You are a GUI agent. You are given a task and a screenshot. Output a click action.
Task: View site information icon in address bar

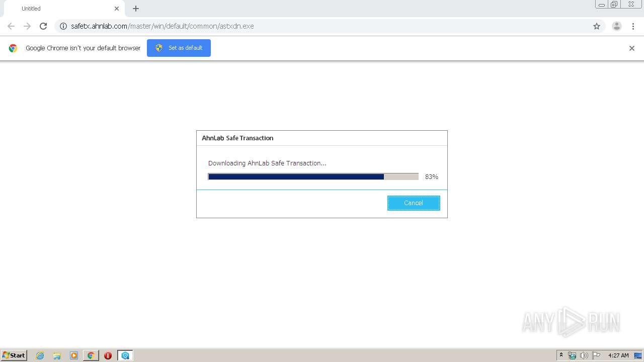[x=63, y=26]
